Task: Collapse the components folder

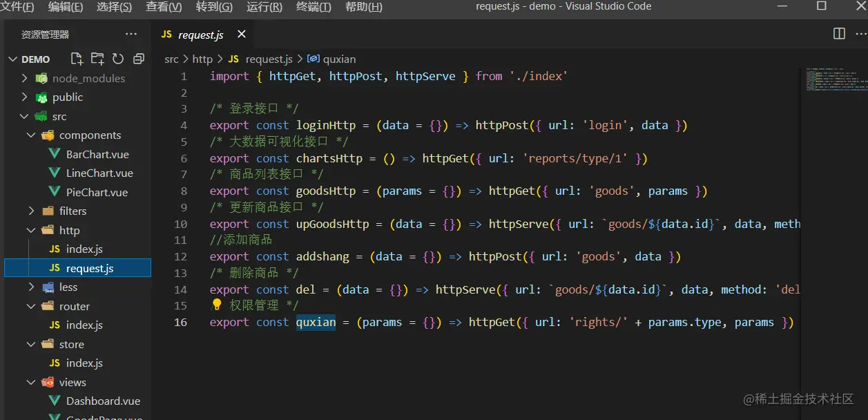Action: [31, 135]
